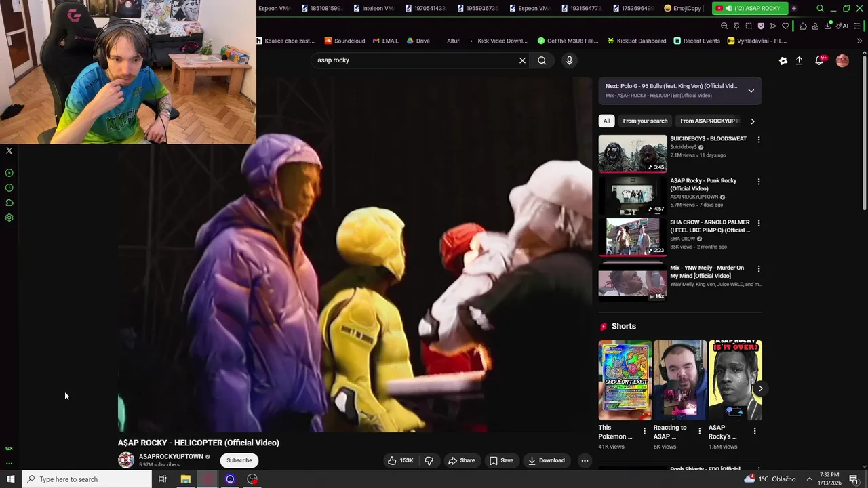
Task: Open the three-dots sidebar setup menu
Action: tap(9, 464)
